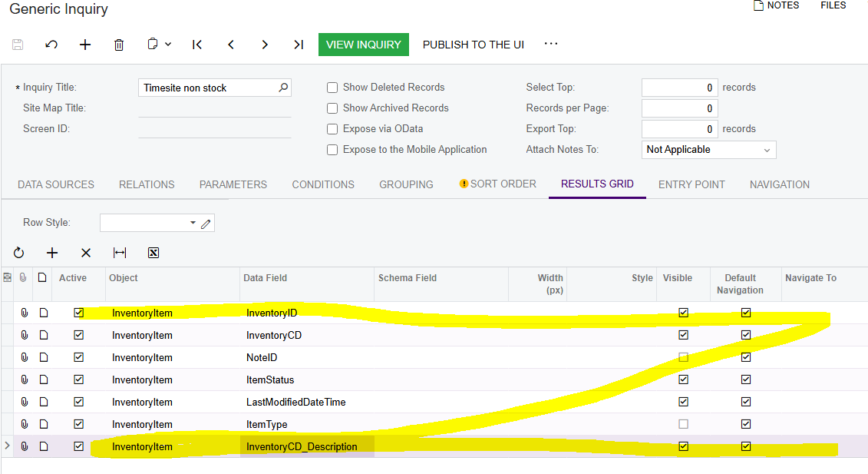Go to the last record
This screenshot has height=474, width=868.
click(x=299, y=45)
